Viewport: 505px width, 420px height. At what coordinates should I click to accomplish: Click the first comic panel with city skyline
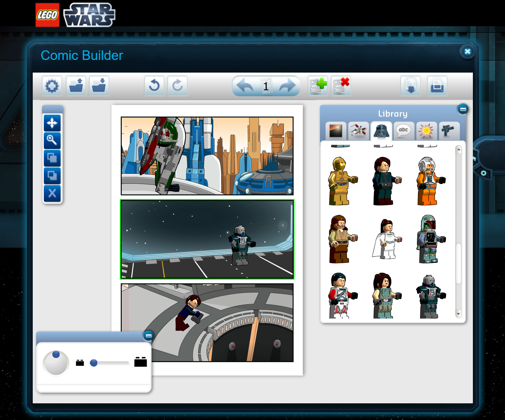click(x=207, y=156)
